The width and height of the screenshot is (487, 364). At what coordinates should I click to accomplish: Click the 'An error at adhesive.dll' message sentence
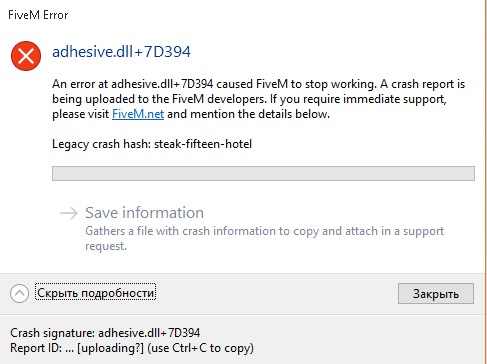213,84
